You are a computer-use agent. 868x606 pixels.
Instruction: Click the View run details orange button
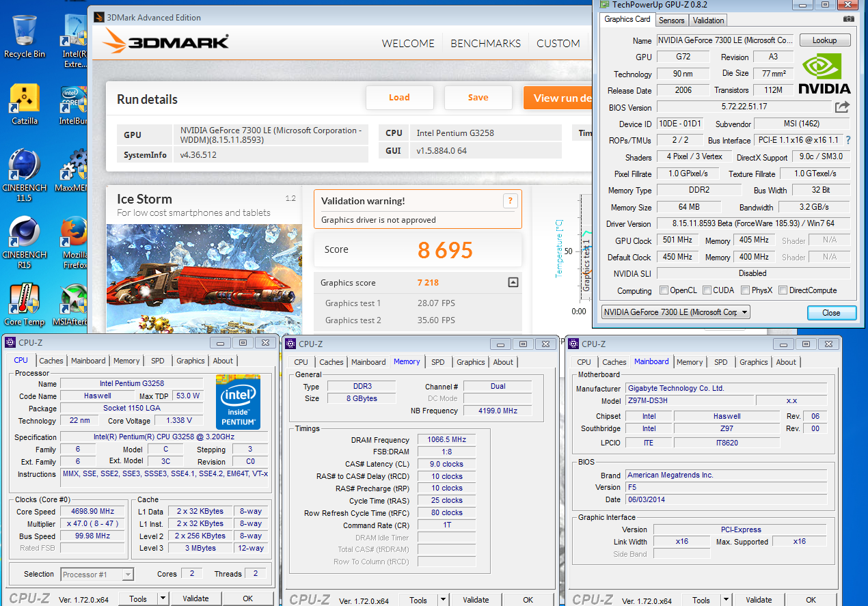[558, 98]
